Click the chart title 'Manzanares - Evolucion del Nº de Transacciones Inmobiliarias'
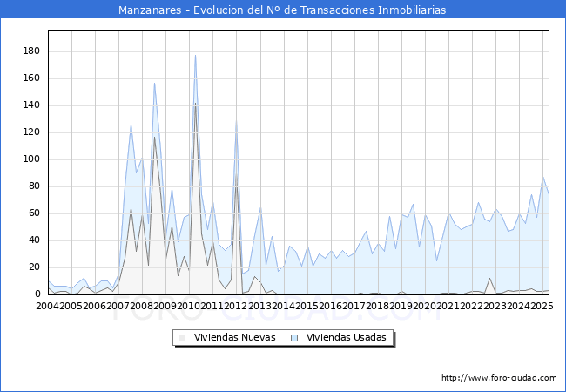566x392 pixels. (282, 10)
